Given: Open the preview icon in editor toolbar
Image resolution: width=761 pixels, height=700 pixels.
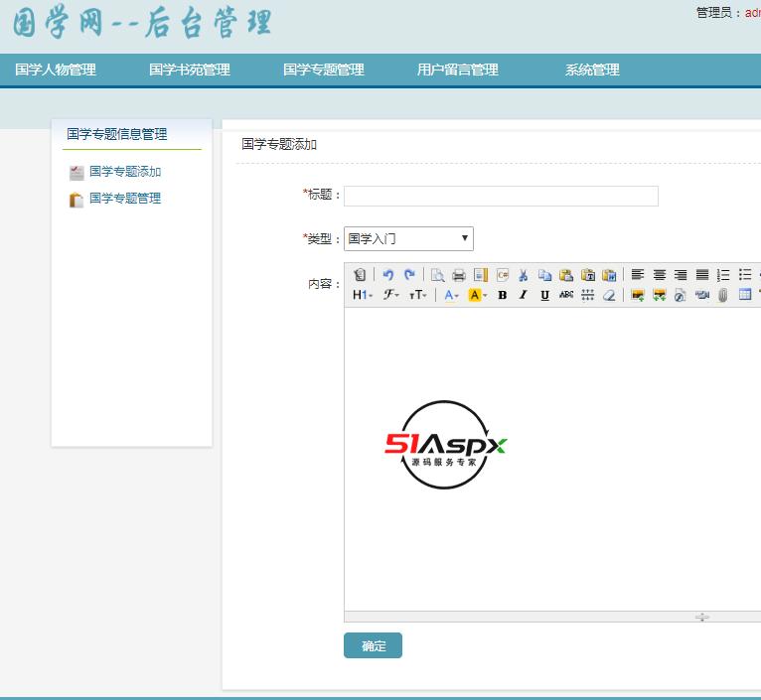Looking at the screenshot, I should (x=437, y=275).
